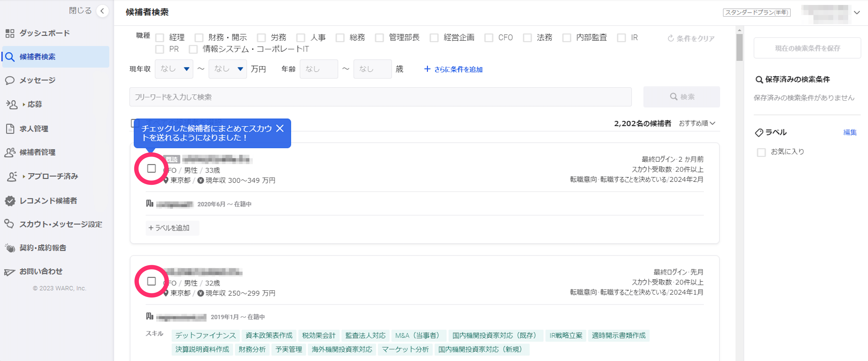Click the location pin on 33歳 candidate
Image resolution: width=868 pixels, height=361 pixels.
166,180
